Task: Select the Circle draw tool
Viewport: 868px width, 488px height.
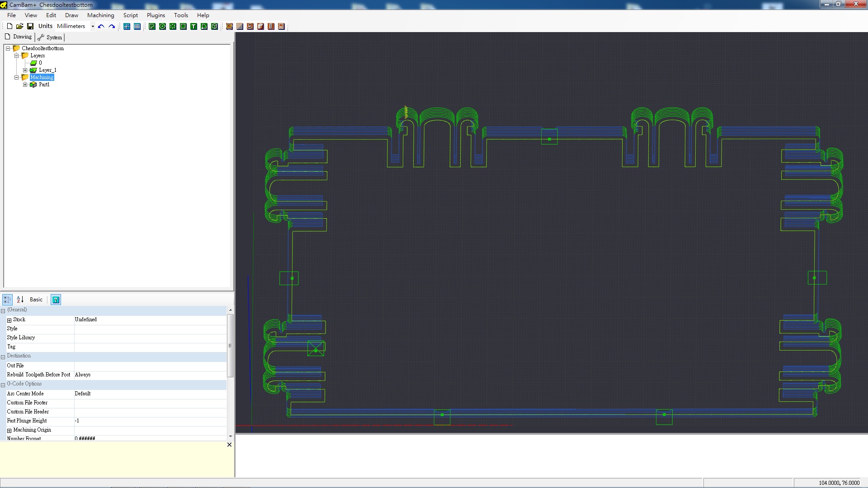Action: (x=162, y=26)
